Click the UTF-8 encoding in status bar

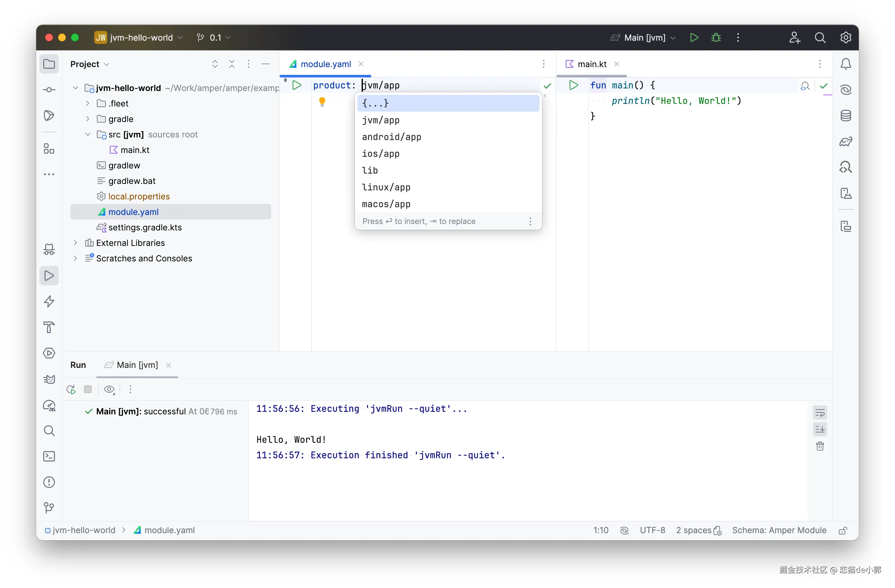(652, 530)
